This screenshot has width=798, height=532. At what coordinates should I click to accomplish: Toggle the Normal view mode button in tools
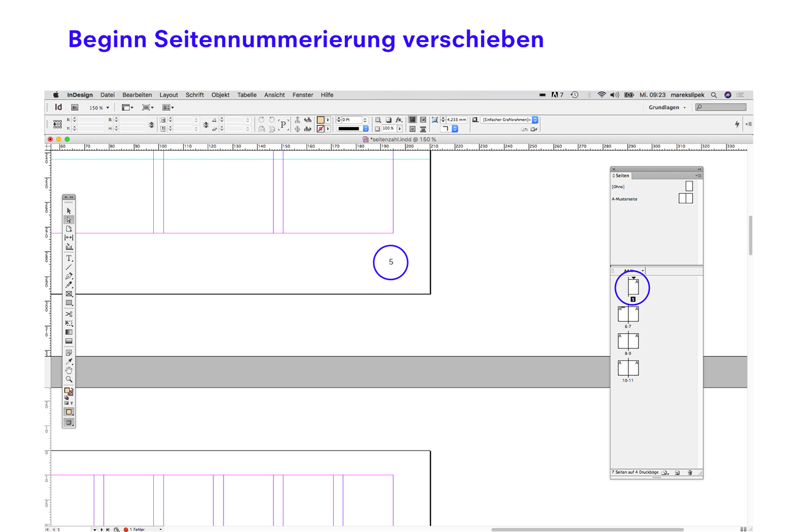tap(69, 422)
